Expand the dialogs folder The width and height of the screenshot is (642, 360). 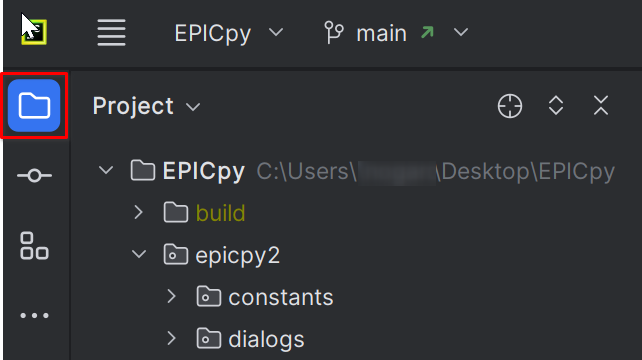coord(171,338)
